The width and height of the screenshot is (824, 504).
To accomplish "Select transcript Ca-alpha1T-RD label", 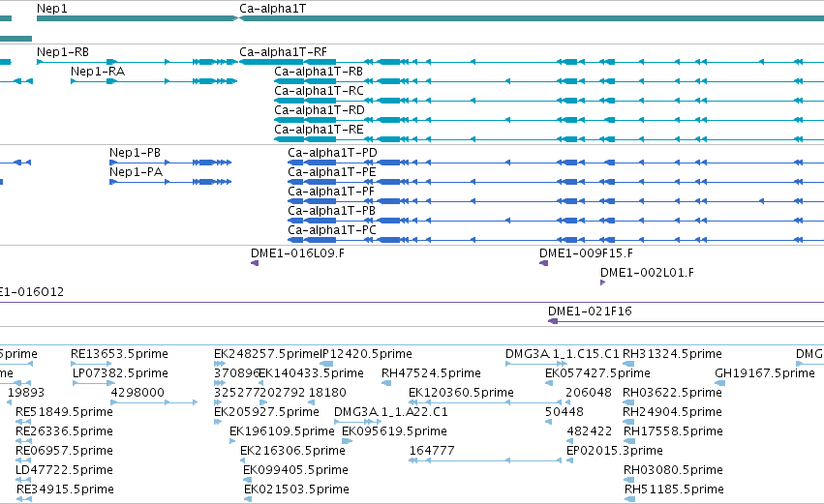I will click(x=319, y=110).
